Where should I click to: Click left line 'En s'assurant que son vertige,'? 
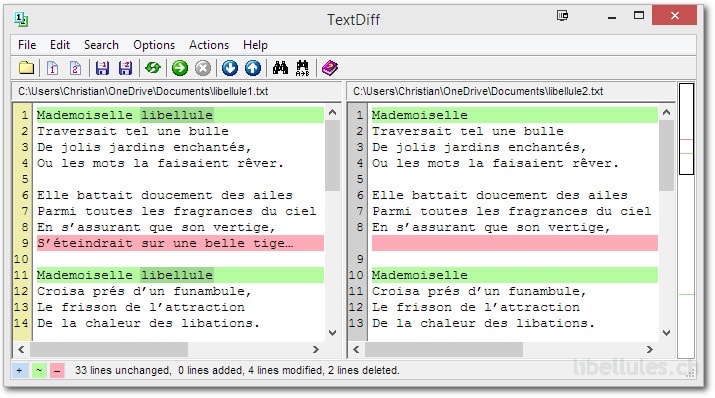[156, 227]
